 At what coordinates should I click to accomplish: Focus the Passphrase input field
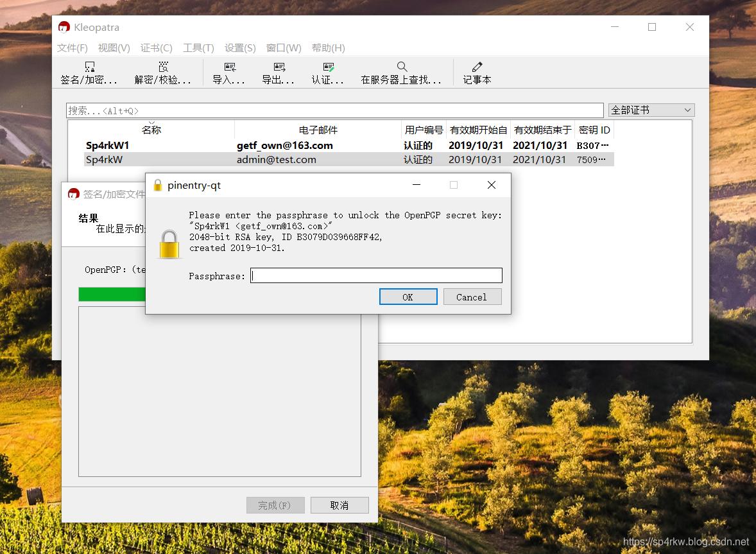pos(376,276)
